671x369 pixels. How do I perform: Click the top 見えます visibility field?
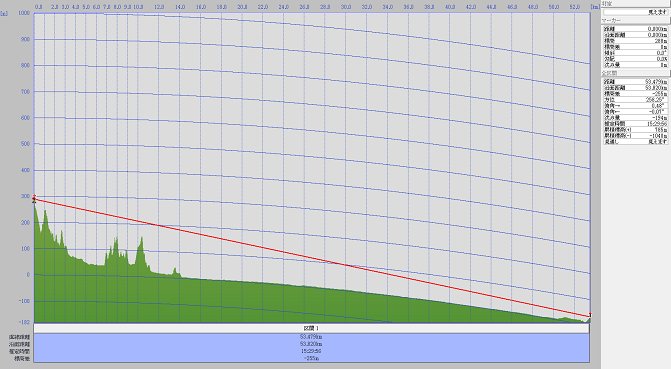coord(635,12)
